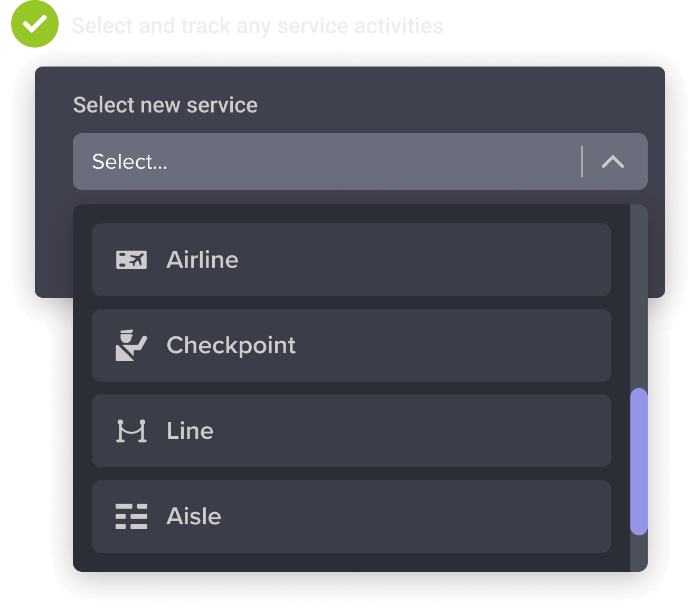700x613 pixels.
Task: Click the 'Checkpoint' text label
Action: click(231, 345)
